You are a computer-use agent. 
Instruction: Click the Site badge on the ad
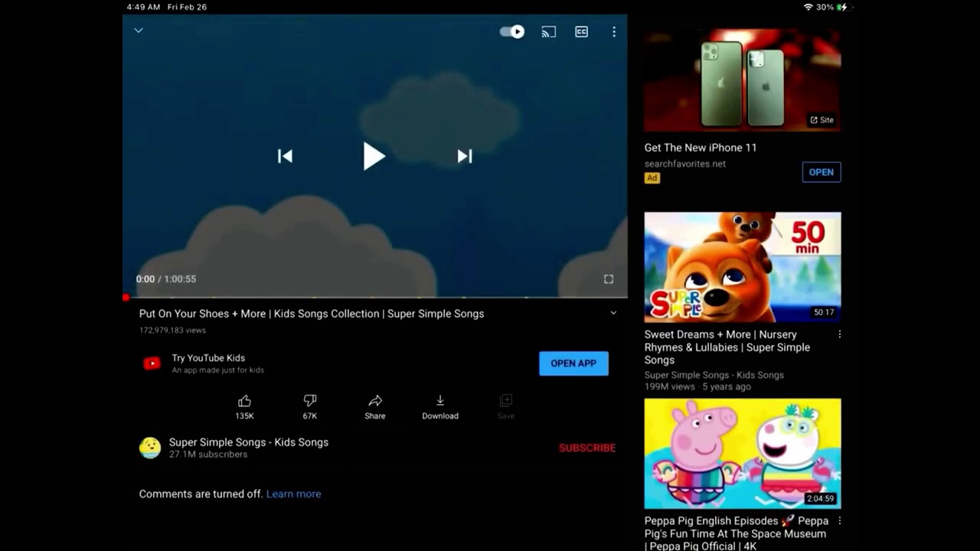click(822, 120)
